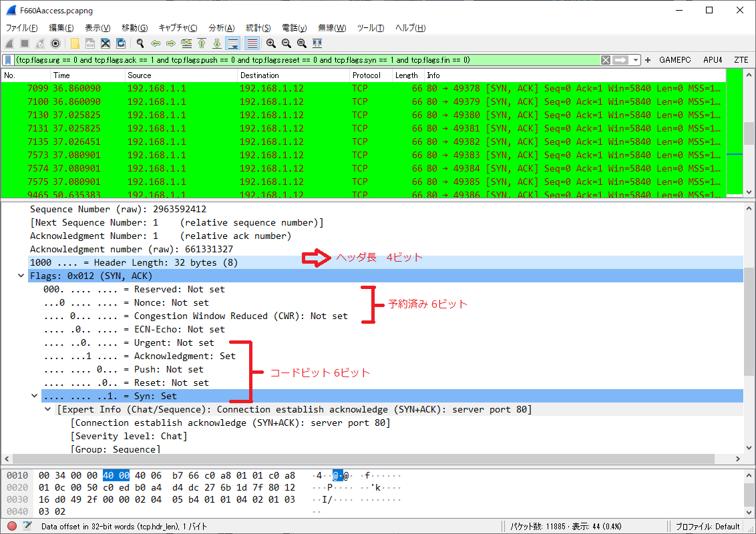
Task: Select the Header Length: 32 bytes line
Action: [x=386, y=263]
